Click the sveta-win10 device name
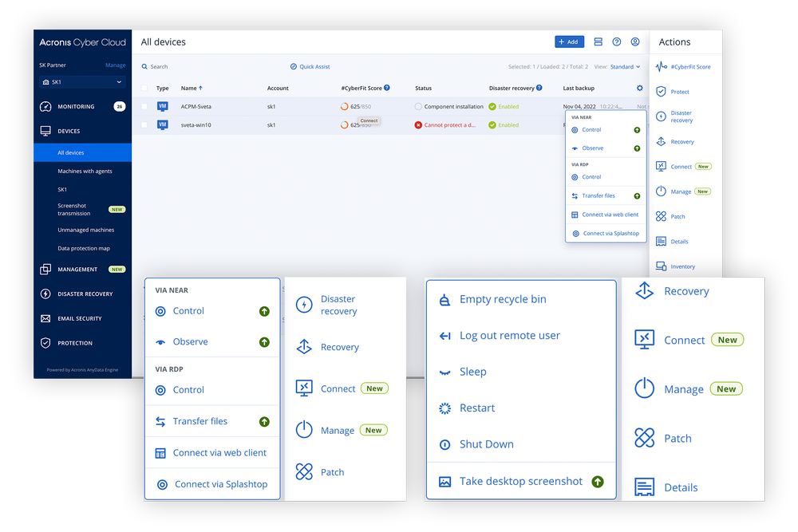The image size is (798, 532). [x=196, y=125]
